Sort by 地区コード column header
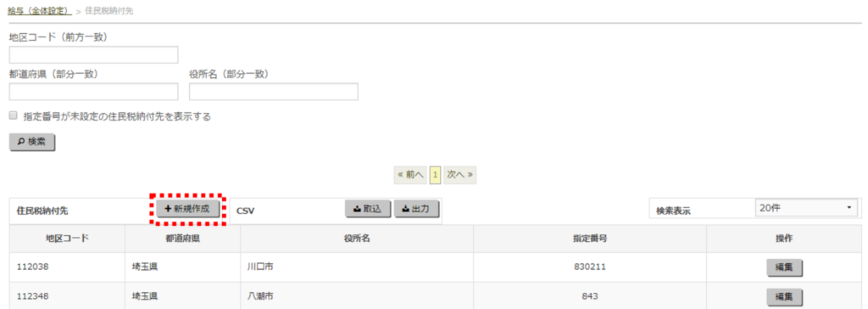868x309 pixels. click(67, 239)
